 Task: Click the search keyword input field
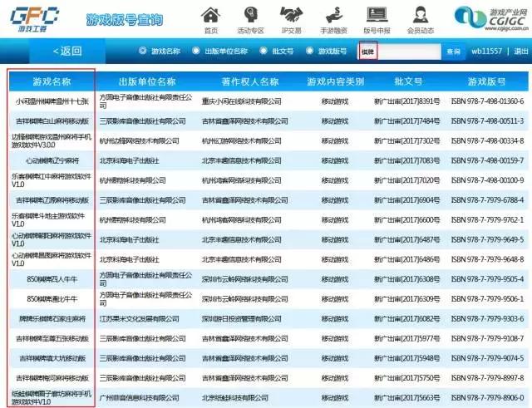point(400,52)
